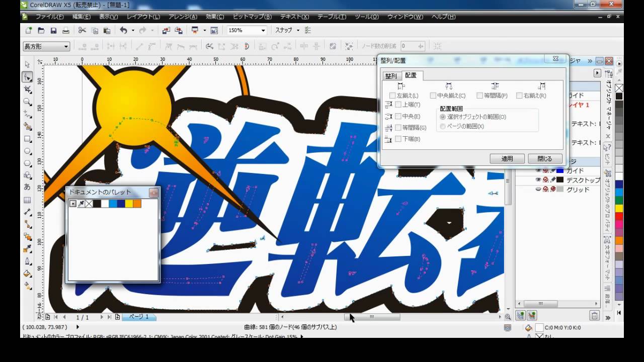The image size is (644, 362).
Task: Click the Paste icon
Action: 107,30
